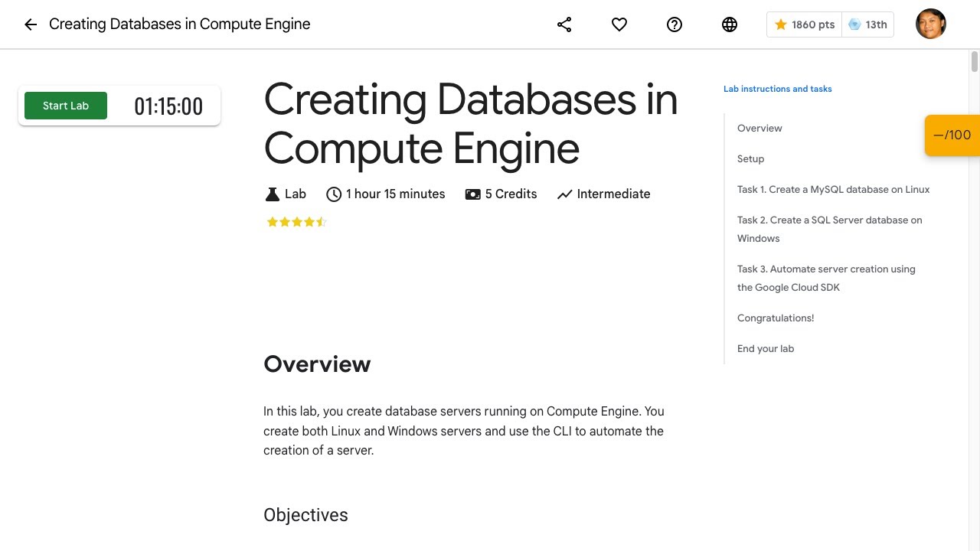980x551 pixels.
Task: Click the page vertical scrollbar thumb
Action: point(975,61)
